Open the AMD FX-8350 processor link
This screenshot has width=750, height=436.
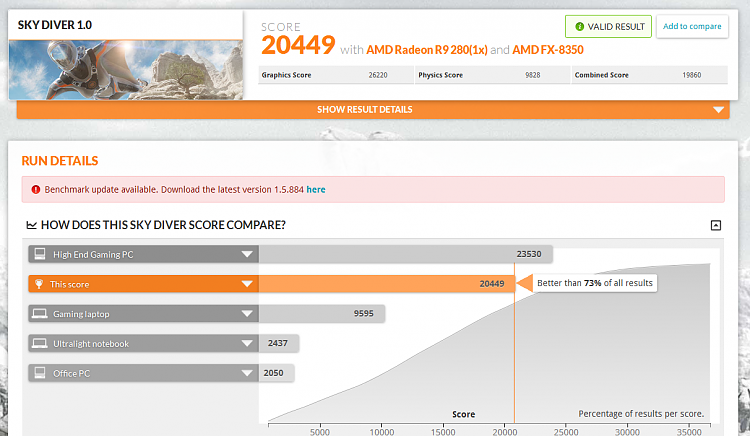pos(548,50)
